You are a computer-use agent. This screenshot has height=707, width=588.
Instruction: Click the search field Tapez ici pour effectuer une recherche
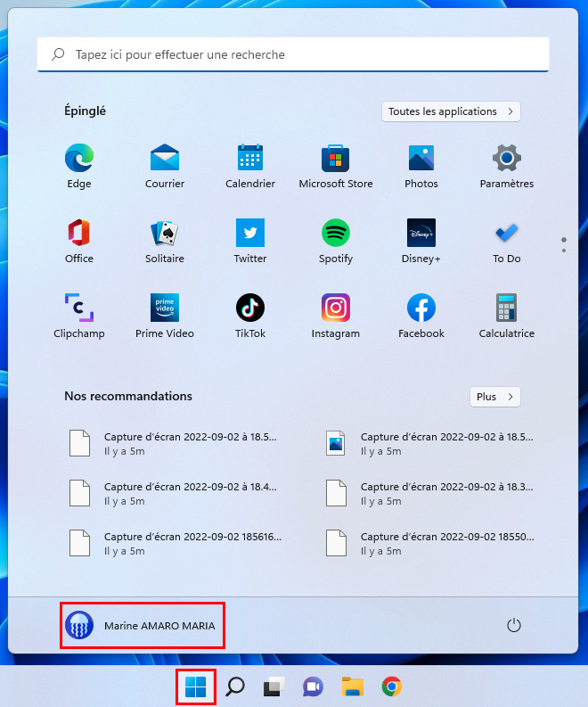(293, 54)
